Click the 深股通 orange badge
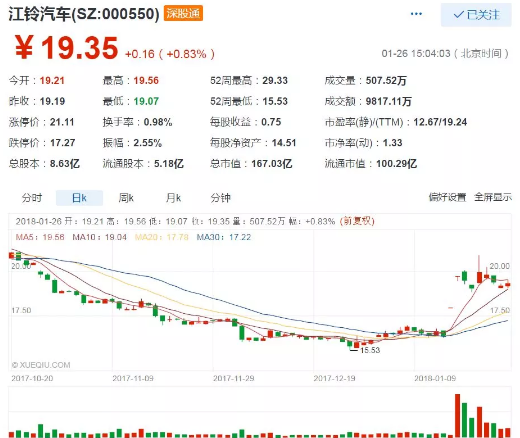 183,13
